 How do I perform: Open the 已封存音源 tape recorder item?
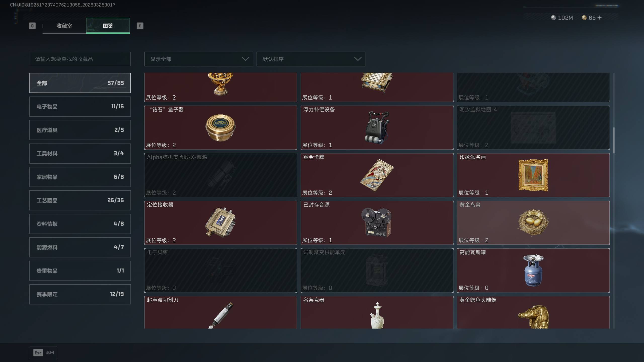point(377,222)
